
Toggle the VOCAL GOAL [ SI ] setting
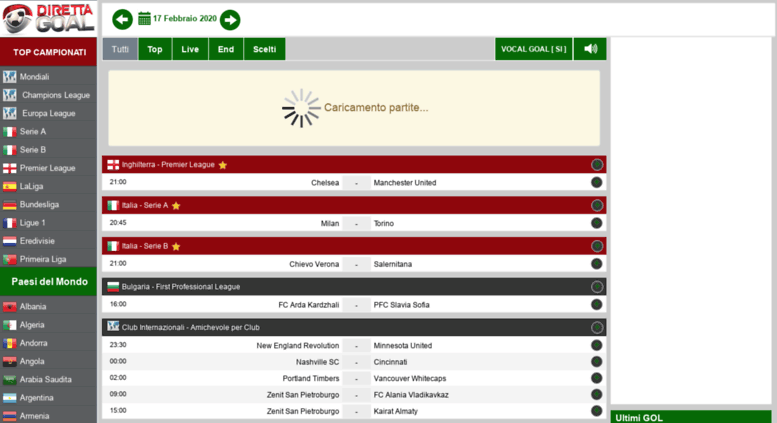534,49
